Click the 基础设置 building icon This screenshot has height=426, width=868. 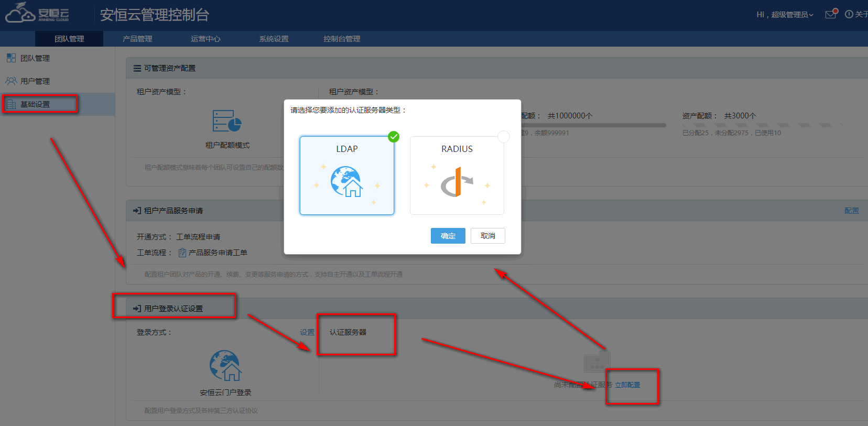tap(11, 104)
